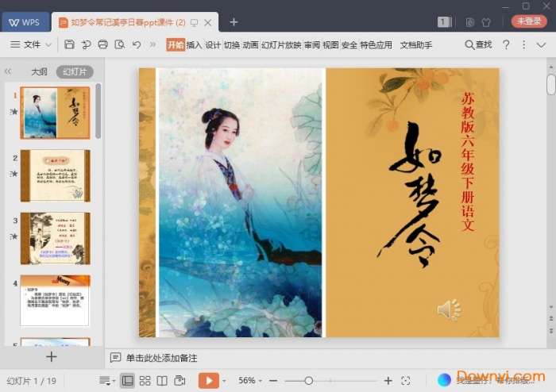Select the 开始 ribbon tab
Screen dimensions: 556x392
(176, 45)
